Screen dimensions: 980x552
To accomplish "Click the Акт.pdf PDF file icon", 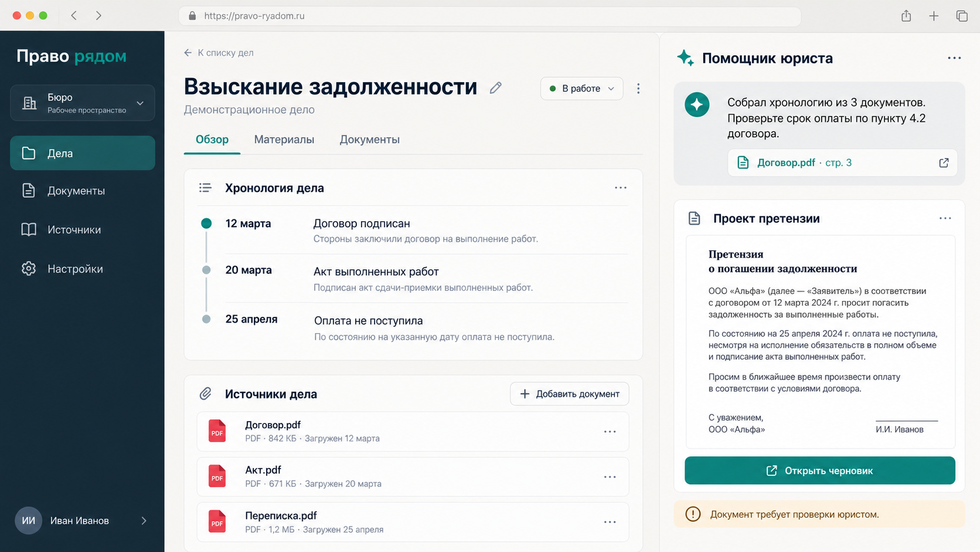I will click(217, 476).
